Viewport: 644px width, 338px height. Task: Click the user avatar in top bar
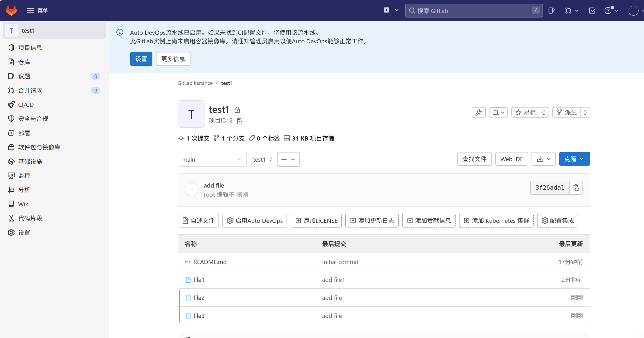point(633,10)
